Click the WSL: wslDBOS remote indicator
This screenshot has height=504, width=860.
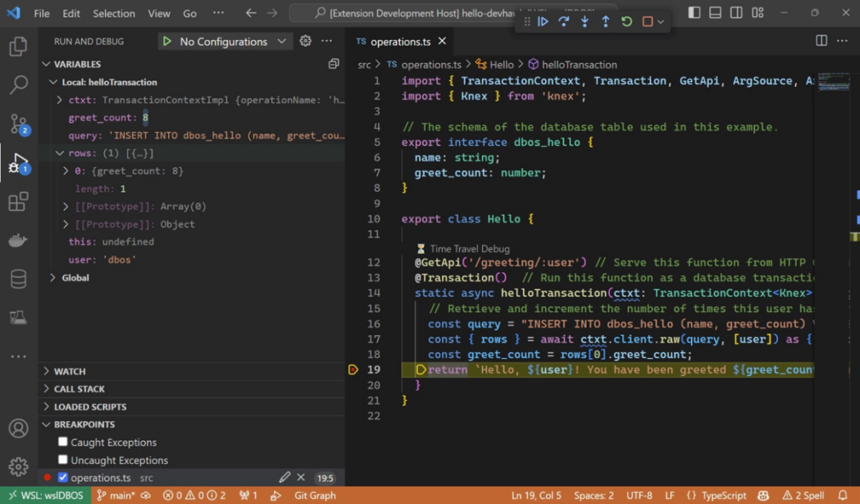[46, 495]
